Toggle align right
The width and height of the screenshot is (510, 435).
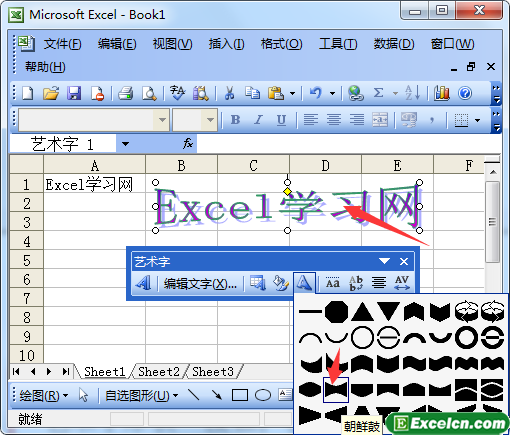[357, 120]
